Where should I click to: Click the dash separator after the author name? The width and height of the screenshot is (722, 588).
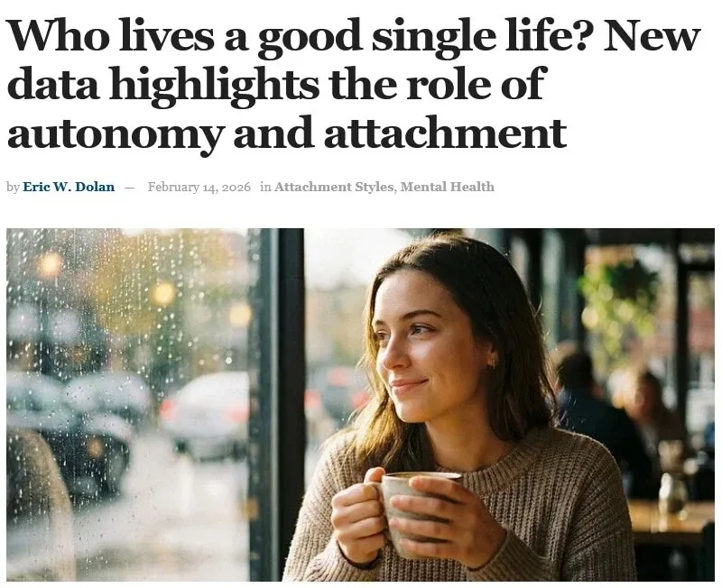point(129,187)
